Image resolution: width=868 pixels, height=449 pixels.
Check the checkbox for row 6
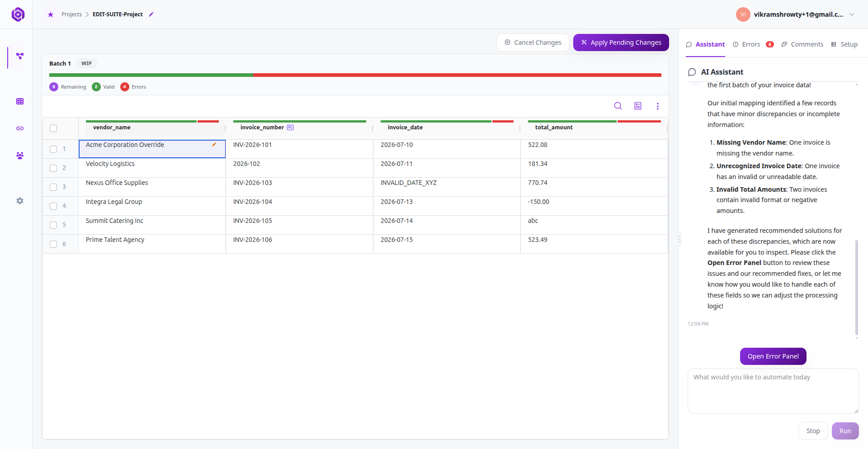click(x=53, y=244)
